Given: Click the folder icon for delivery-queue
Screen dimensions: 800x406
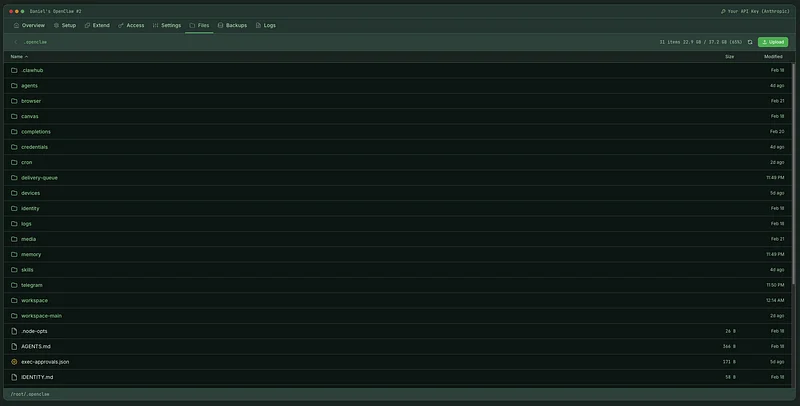Looking at the screenshot, I should (x=14, y=177).
